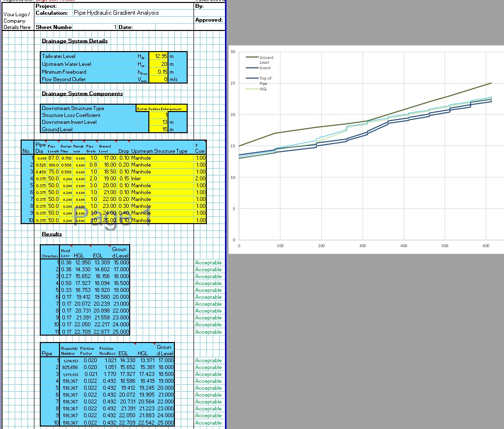
Task: Click the Acceptable status for structure 1
Action: pyautogui.click(x=208, y=262)
